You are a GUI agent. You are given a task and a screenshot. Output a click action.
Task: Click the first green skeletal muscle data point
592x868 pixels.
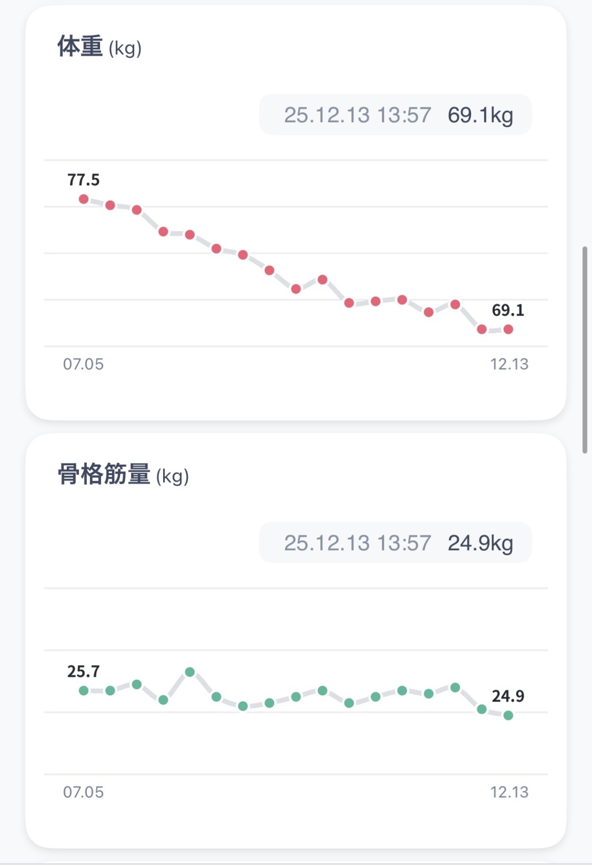click(84, 690)
